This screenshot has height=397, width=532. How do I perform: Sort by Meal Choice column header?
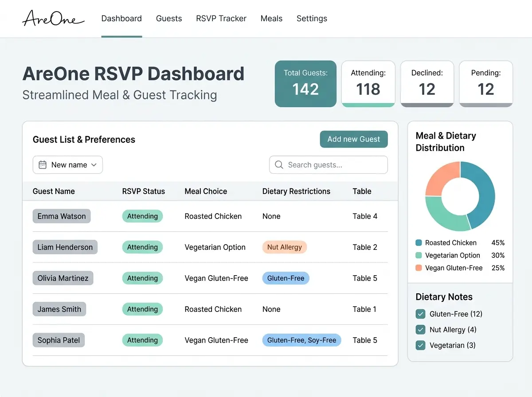pos(206,191)
